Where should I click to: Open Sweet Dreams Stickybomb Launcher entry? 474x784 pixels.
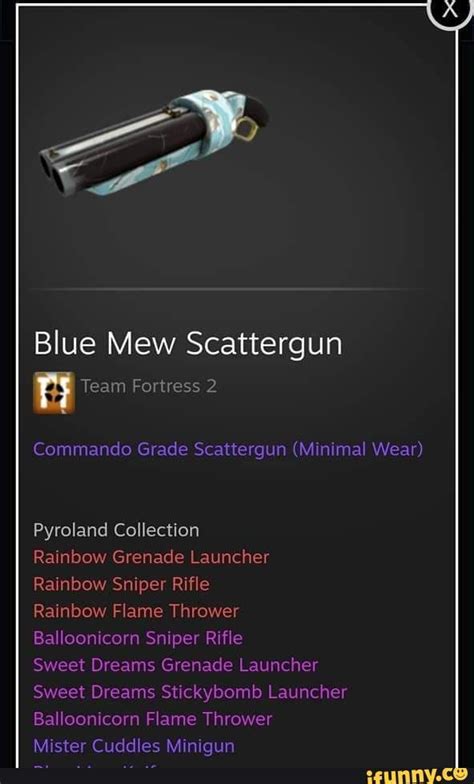[x=190, y=692]
